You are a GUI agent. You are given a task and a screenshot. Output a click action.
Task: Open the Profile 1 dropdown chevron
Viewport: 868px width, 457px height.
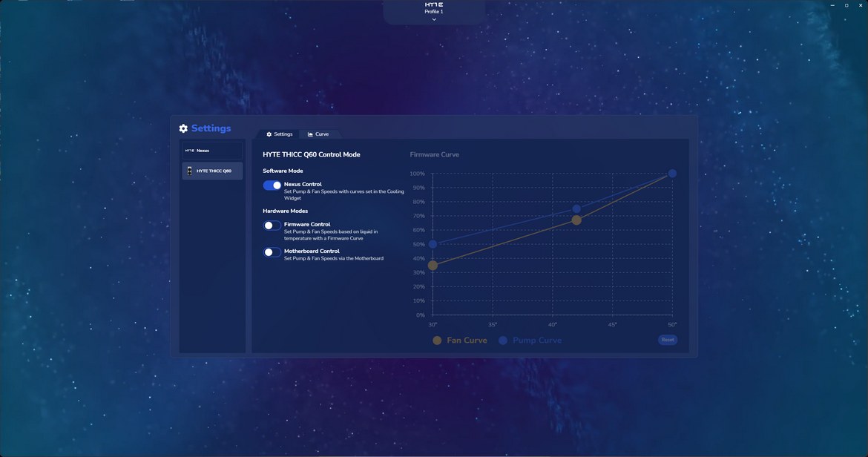(434, 19)
